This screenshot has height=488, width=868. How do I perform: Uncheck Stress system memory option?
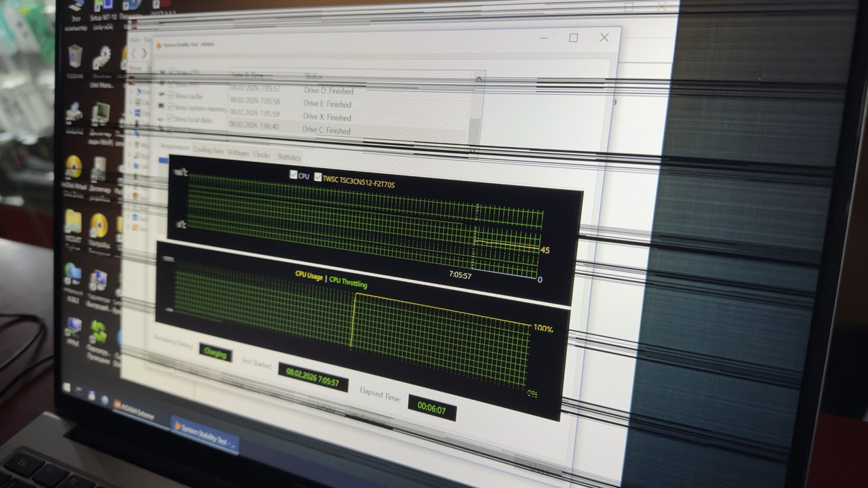click(x=171, y=108)
